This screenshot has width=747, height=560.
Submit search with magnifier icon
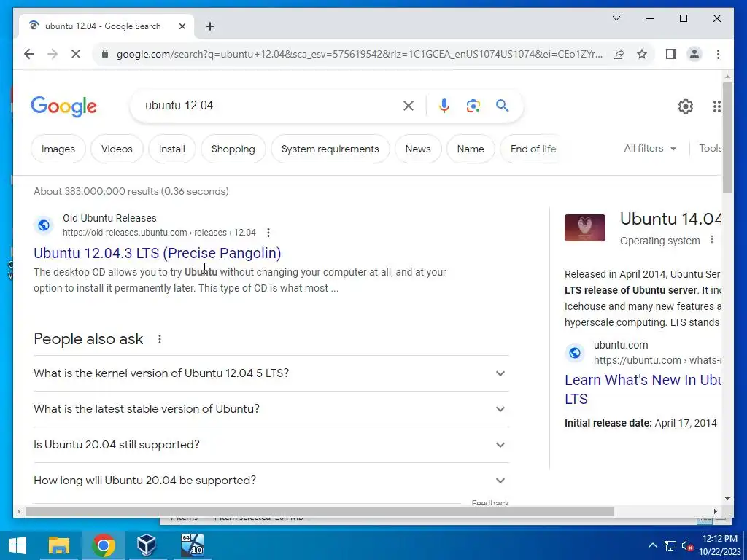[x=502, y=105]
